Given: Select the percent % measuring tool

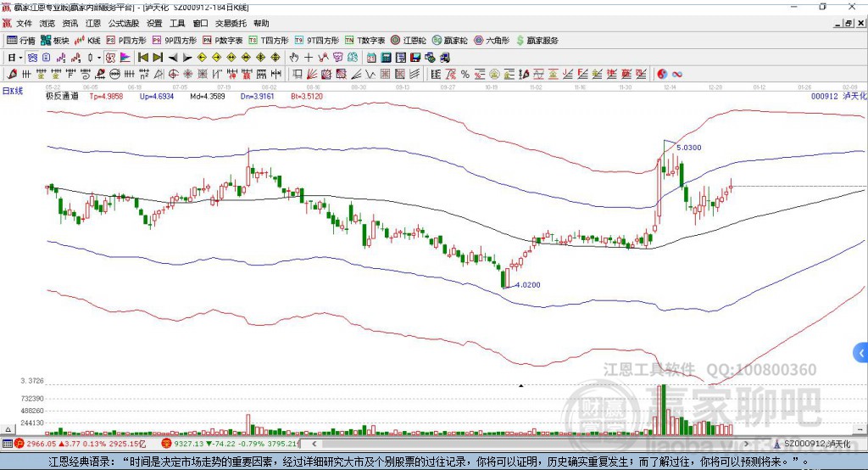Looking at the screenshot, I should (x=465, y=74).
